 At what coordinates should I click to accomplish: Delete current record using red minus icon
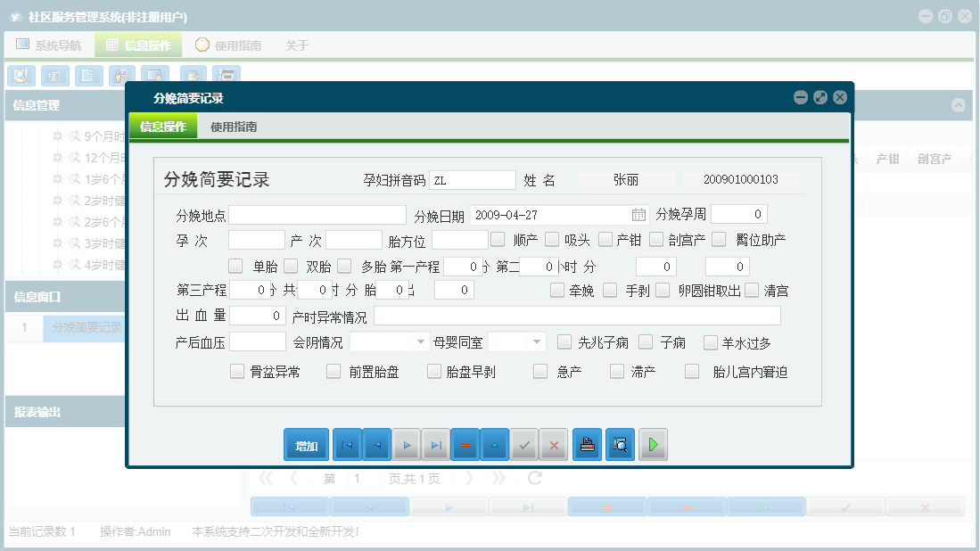[x=465, y=445]
